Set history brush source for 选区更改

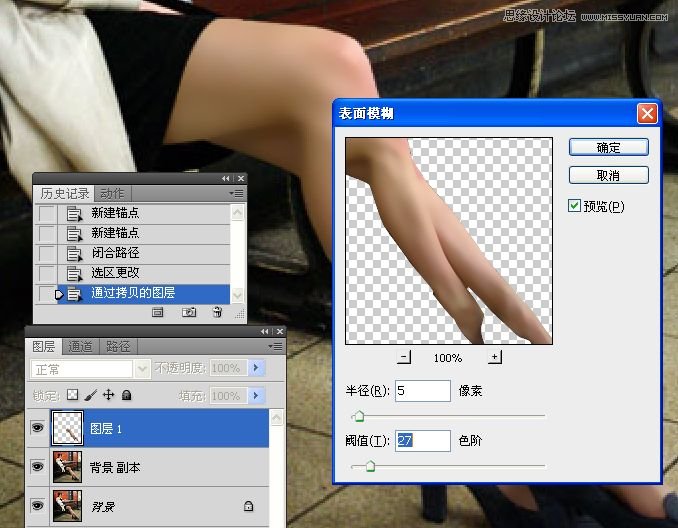tap(47, 273)
